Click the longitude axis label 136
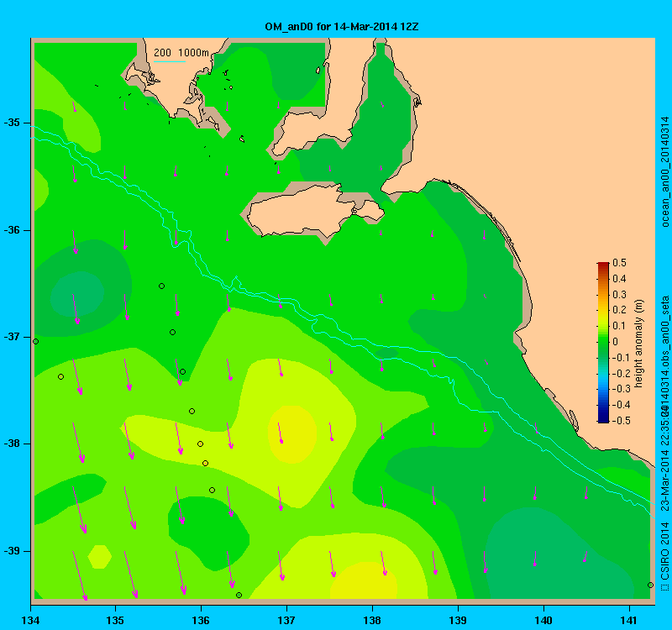Viewport: 672px width, 630px height. pyautogui.click(x=201, y=620)
